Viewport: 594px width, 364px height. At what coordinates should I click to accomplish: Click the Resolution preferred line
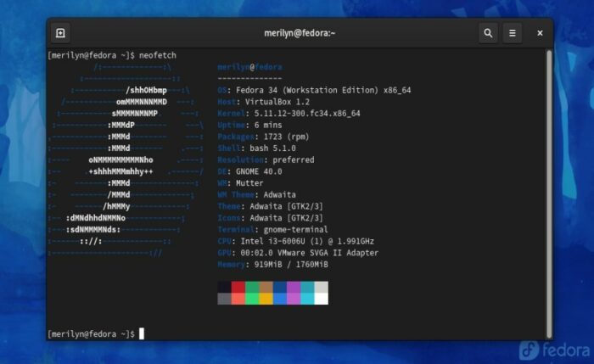click(266, 160)
